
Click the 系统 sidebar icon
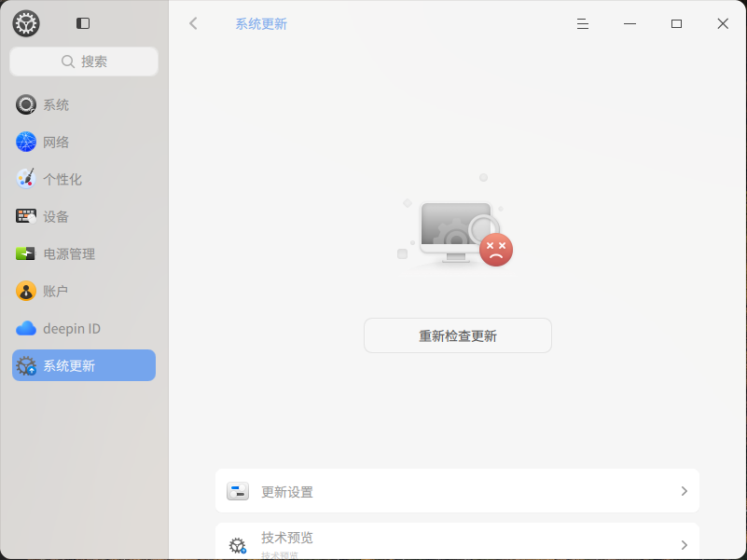26,104
